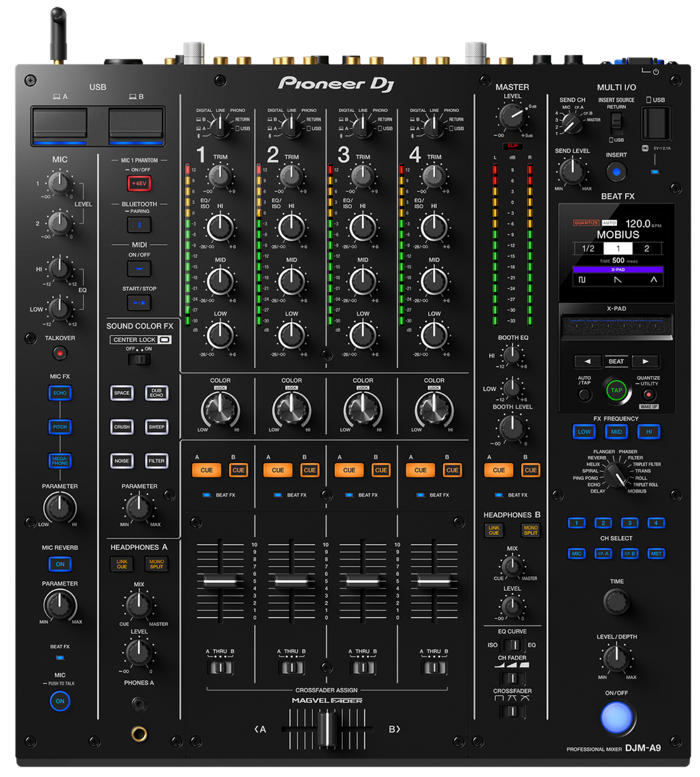Viewport: 700px width, 777px height.
Task: Click channel 1 fader handle
Action: (x=220, y=581)
